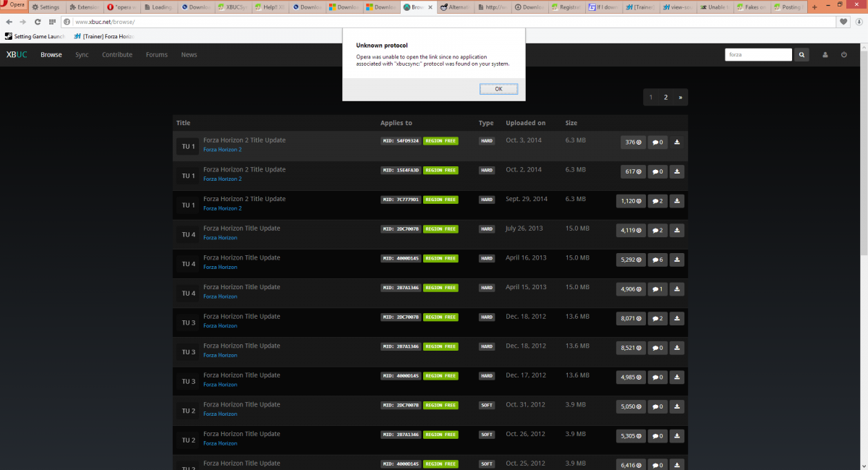Go to next page with » arrow
This screenshot has height=470, width=868.
(680, 97)
